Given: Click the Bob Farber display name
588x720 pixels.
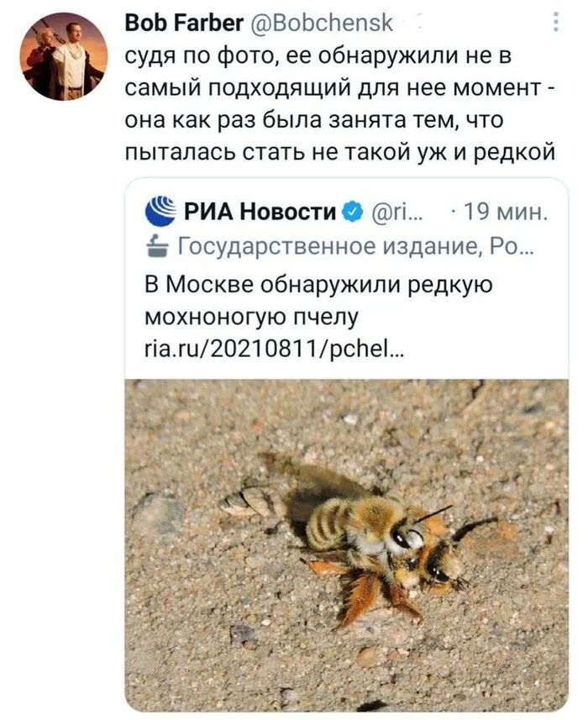Looking at the screenshot, I should (x=171, y=24).
